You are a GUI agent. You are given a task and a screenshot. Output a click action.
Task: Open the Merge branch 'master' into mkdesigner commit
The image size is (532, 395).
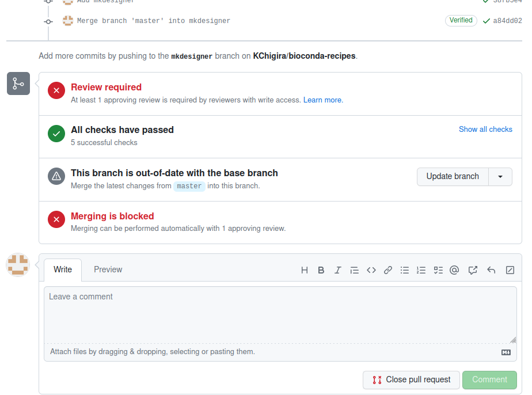tap(154, 21)
